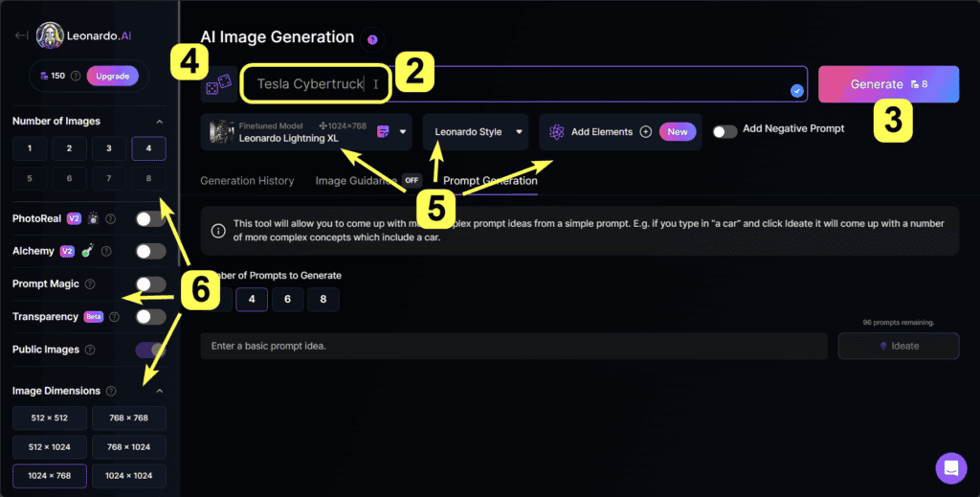Switch to the Generation History tab
Screen dimensions: 980x497
(247, 181)
